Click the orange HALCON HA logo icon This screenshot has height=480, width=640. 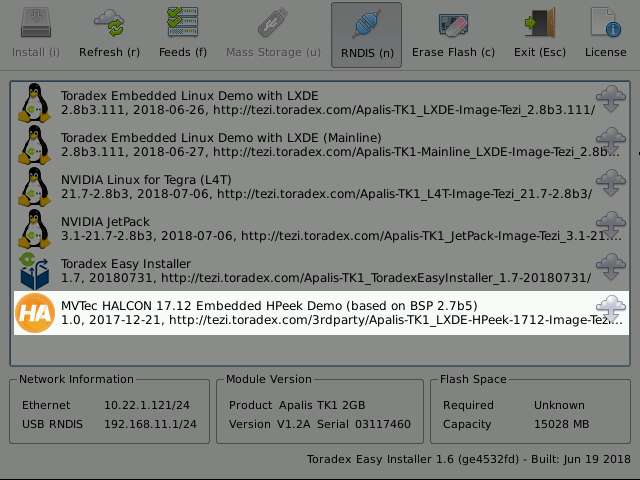[35, 313]
